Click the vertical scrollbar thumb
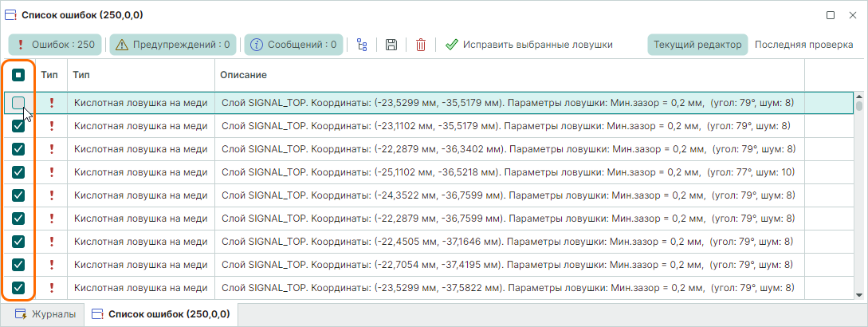 [x=859, y=105]
